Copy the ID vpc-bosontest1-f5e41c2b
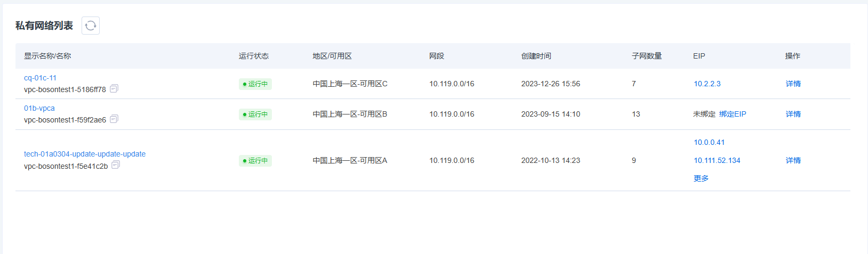 pos(116,165)
